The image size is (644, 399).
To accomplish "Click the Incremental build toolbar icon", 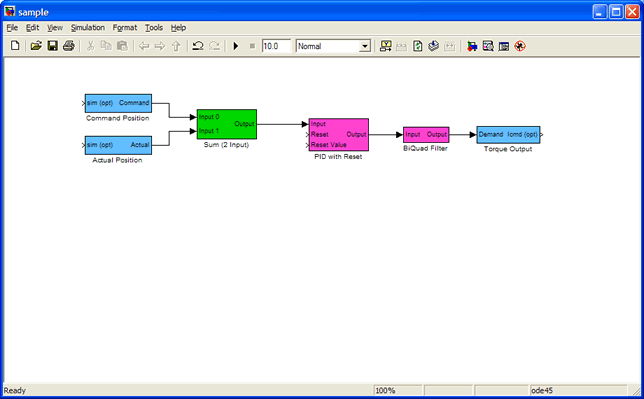I will click(385, 46).
